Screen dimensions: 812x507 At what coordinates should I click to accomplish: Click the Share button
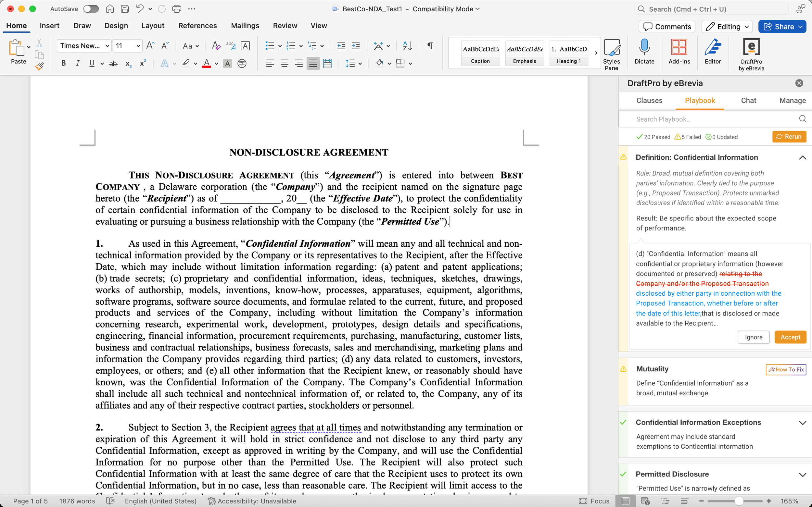coord(782,27)
